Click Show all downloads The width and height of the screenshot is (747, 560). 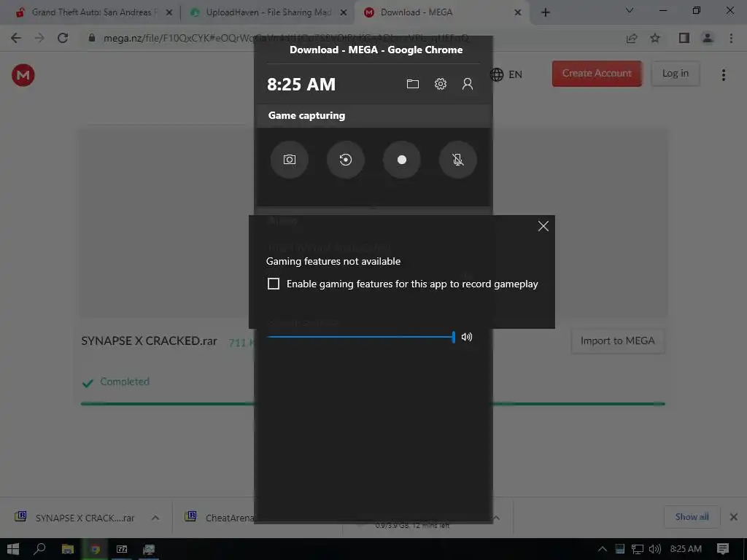point(692,517)
